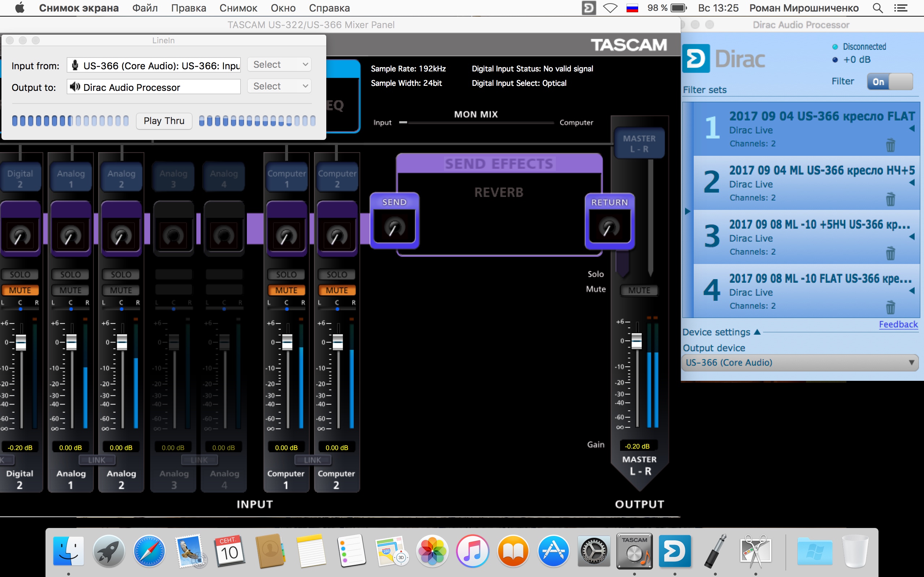
Task: Unmute the Computer 2 channel
Action: pyautogui.click(x=336, y=290)
